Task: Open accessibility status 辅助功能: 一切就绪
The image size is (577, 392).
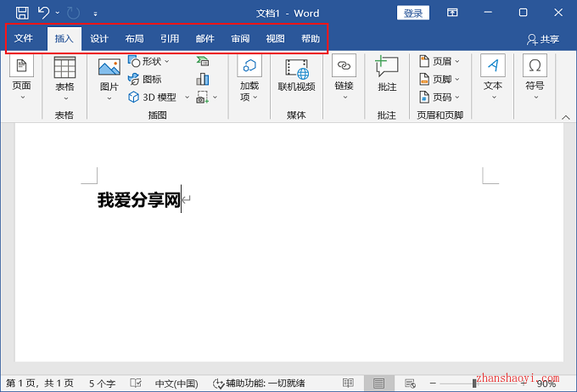Action: 259,384
